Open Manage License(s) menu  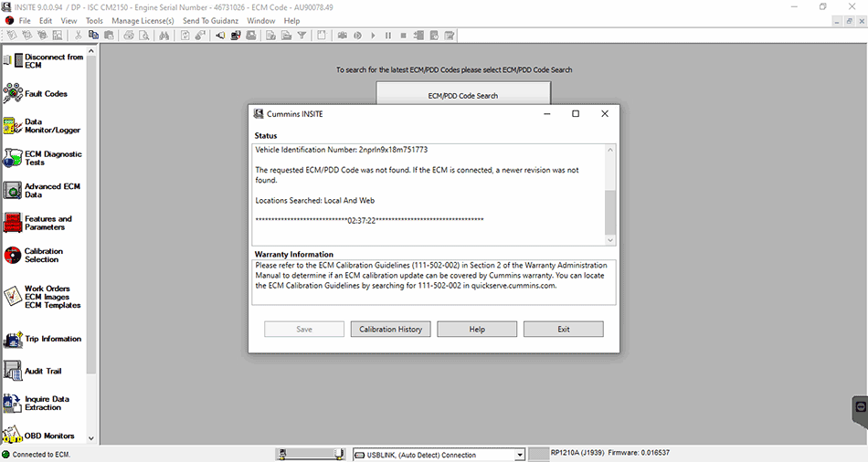click(x=143, y=20)
